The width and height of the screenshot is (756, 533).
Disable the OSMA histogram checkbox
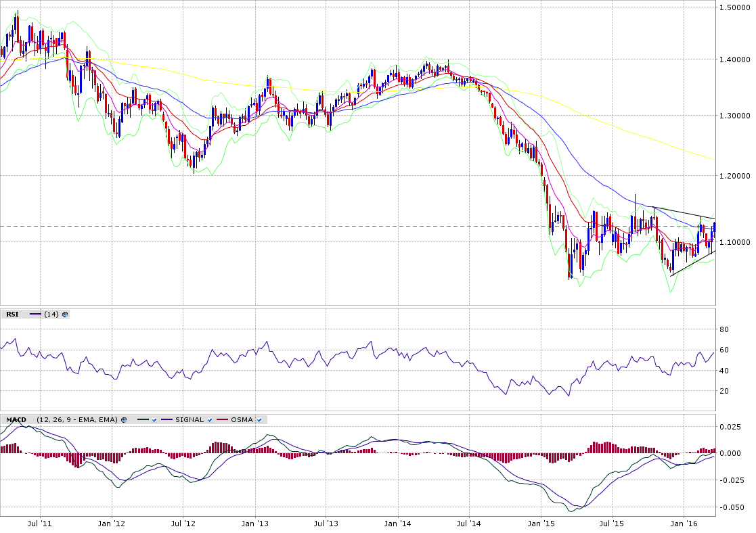[x=259, y=420]
